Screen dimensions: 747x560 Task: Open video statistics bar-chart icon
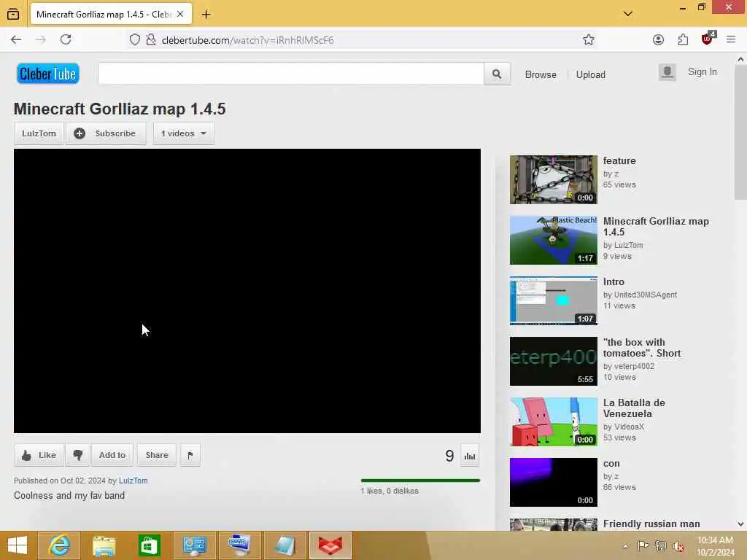[x=470, y=456]
